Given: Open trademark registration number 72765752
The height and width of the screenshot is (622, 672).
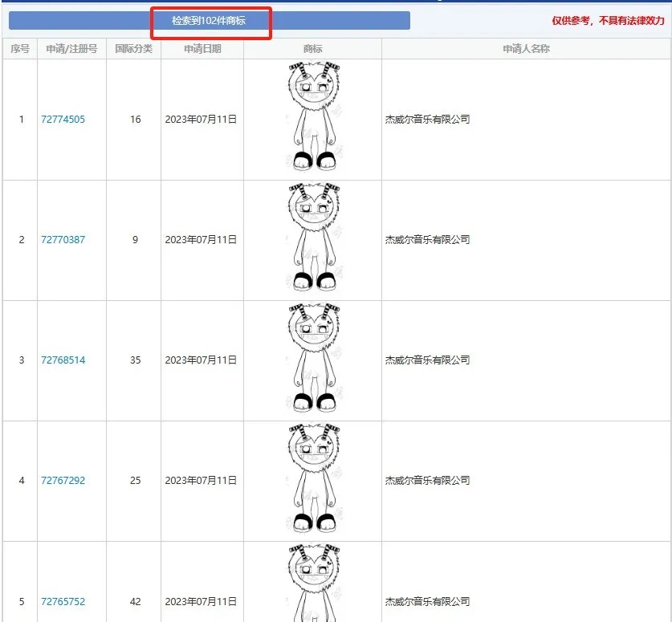Looking at the screenshot, I should coord(63,601).
